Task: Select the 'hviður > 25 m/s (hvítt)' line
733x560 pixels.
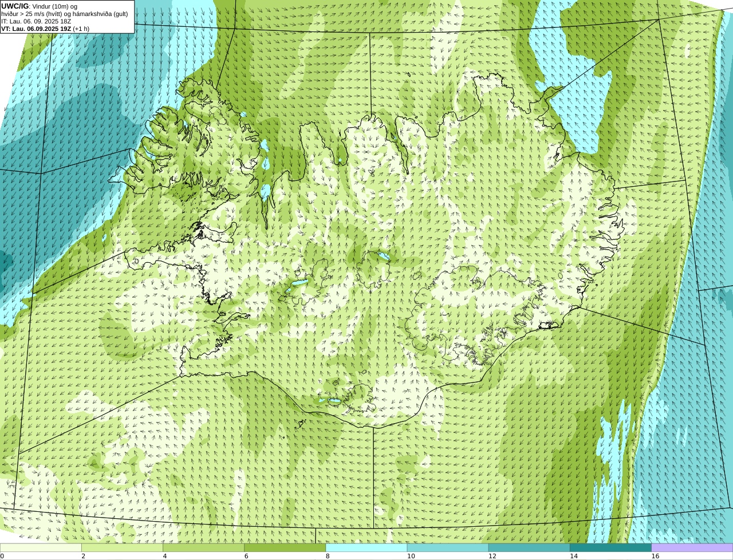Action: [65, 14]
